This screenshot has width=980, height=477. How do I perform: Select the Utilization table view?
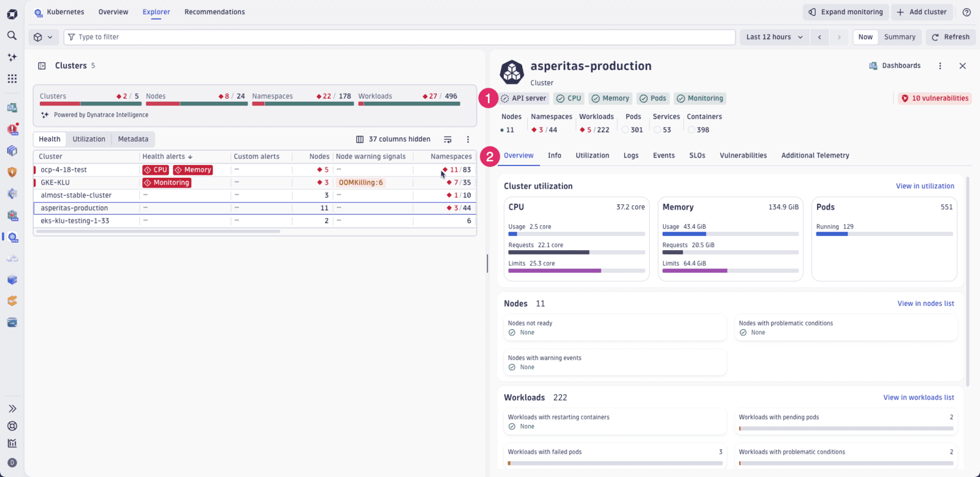(89, 139)
